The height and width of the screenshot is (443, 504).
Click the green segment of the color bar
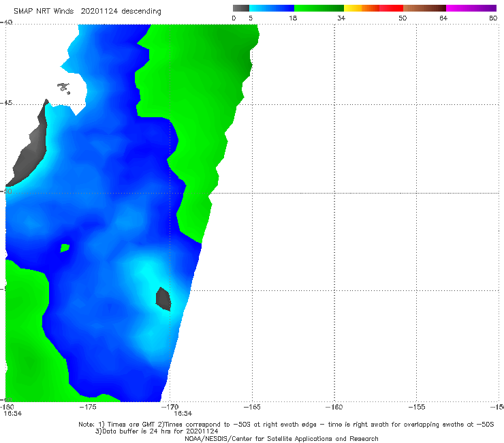tap(319, 8)
